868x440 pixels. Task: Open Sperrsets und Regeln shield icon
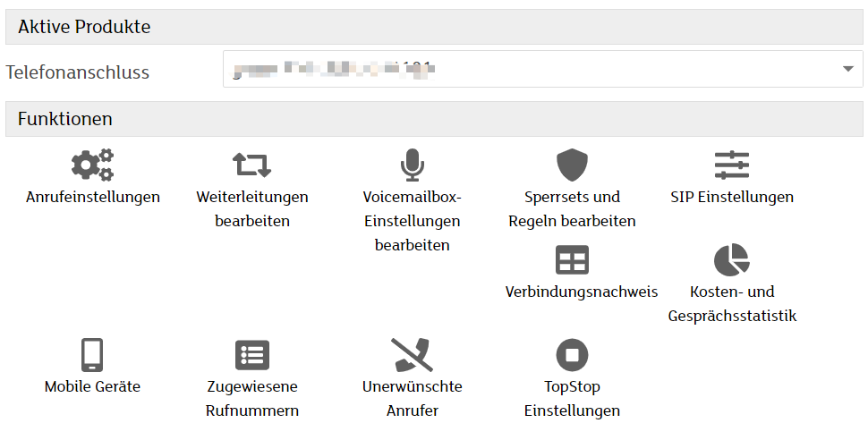point(572,165)
